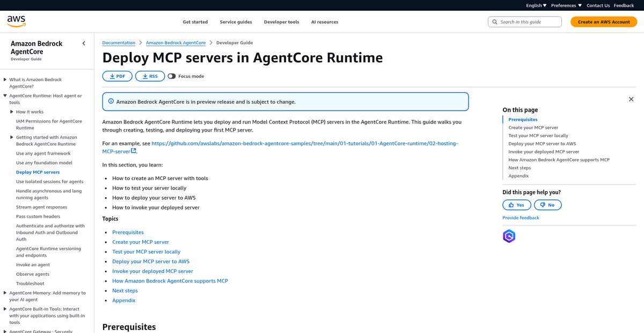Open IAM Permissions for AgentCore Runtime
The height and width of the screenshot is (333, 644).
(x=49, y=125)
